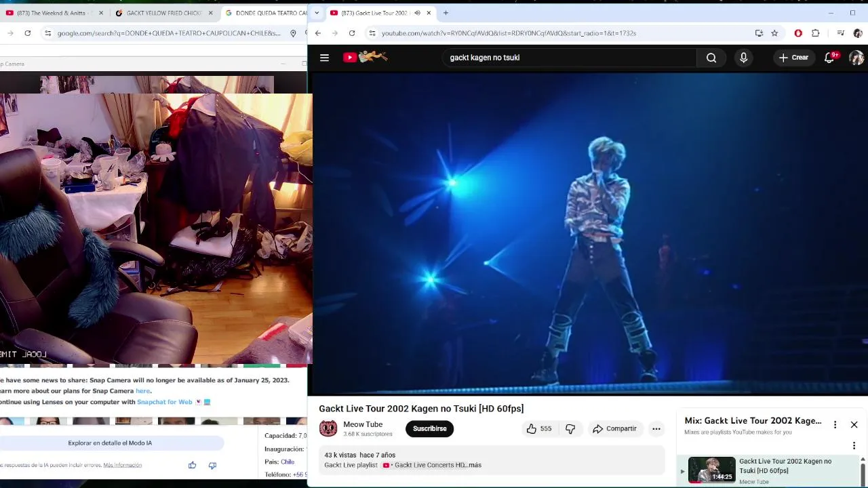Open YouTube notifications bell
The height and width of the screenshot is (488, 868).
click(830, 58)
